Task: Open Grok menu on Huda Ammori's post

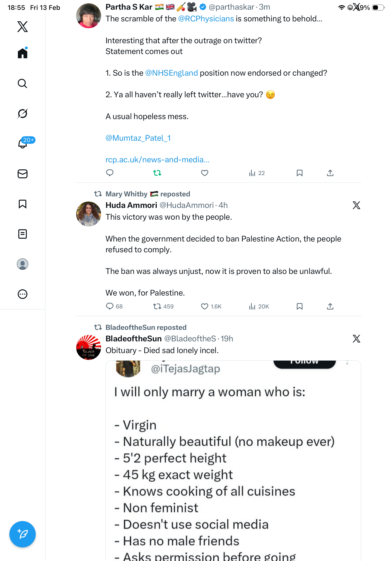Action: [356, 205]
